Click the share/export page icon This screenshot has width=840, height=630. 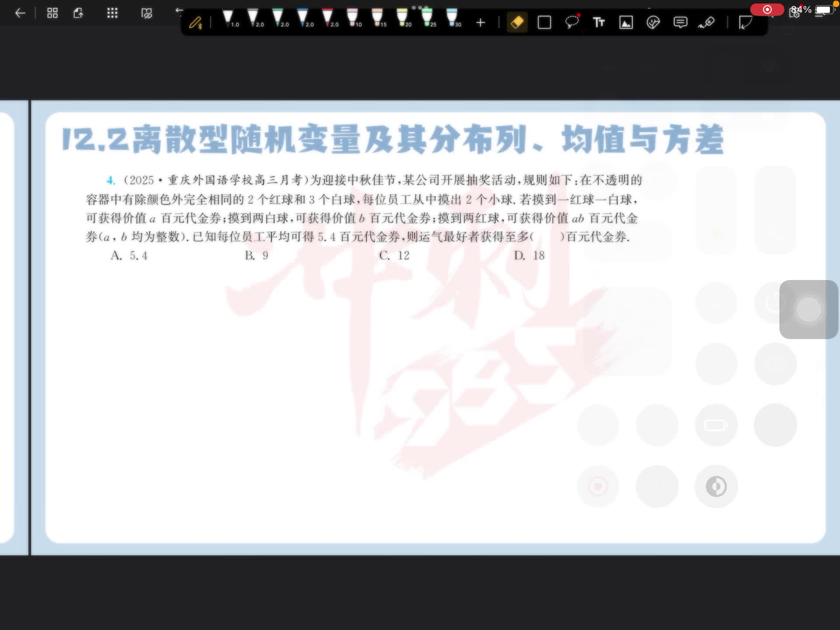click(79, 13)
